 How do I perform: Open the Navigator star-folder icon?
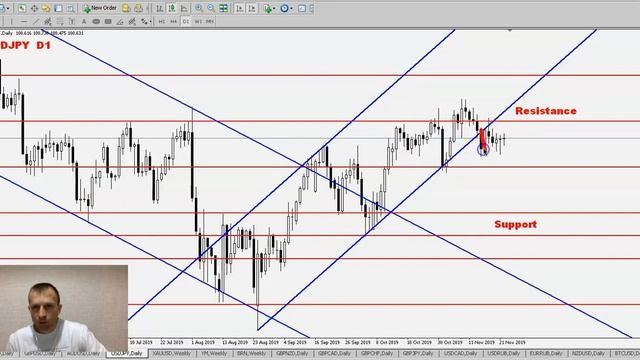click(x=46, y=8)
